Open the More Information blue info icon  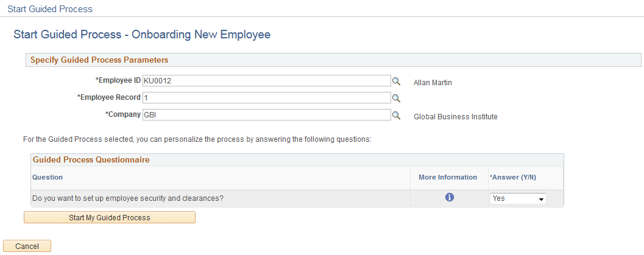pos(450,197)
